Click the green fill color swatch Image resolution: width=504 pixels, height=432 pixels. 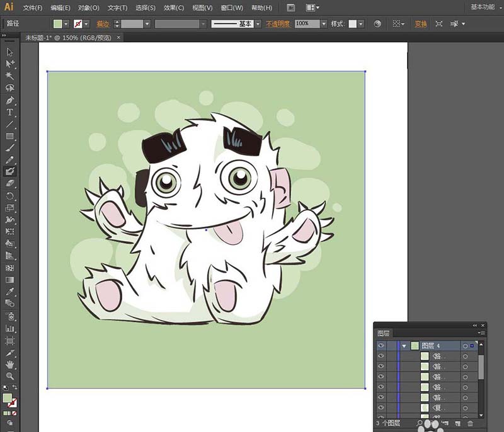point(57,24)
